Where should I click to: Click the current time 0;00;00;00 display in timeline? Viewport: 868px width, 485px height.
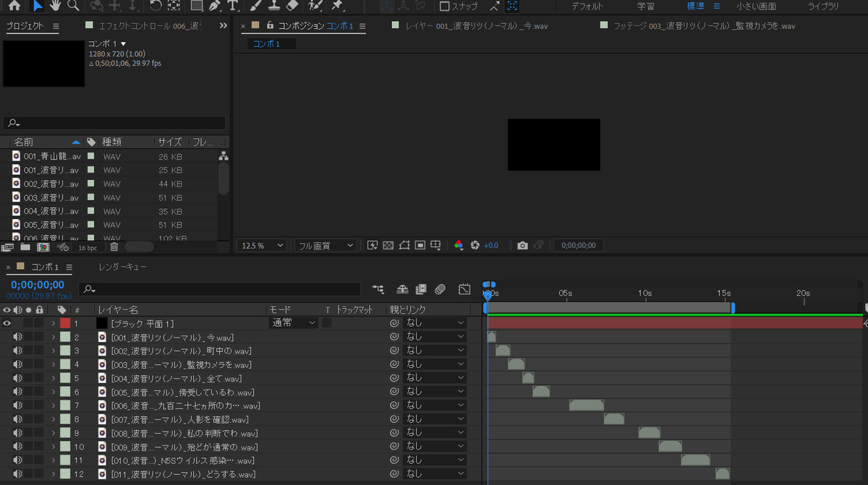point(38,285)
